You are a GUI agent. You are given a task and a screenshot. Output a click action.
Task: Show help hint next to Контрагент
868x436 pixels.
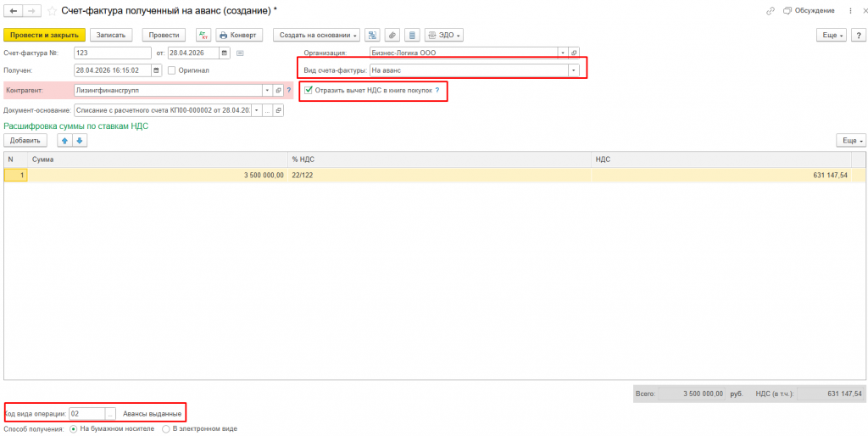pyautogui.click(x=288, y=90)
